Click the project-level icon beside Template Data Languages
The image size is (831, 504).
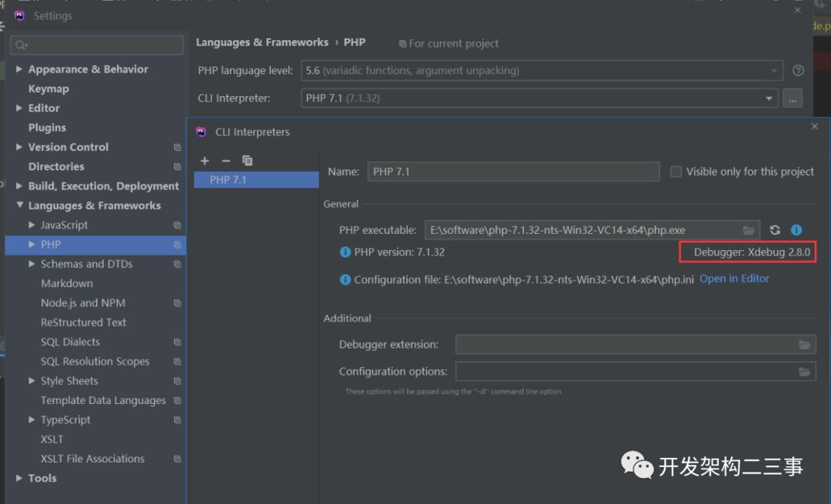(x=178, y=401)
